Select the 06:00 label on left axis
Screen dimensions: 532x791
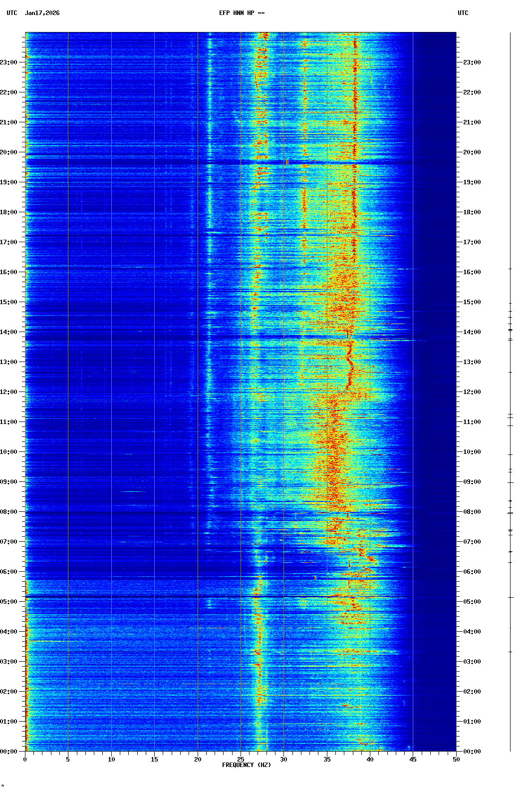(x=8, y=572)
